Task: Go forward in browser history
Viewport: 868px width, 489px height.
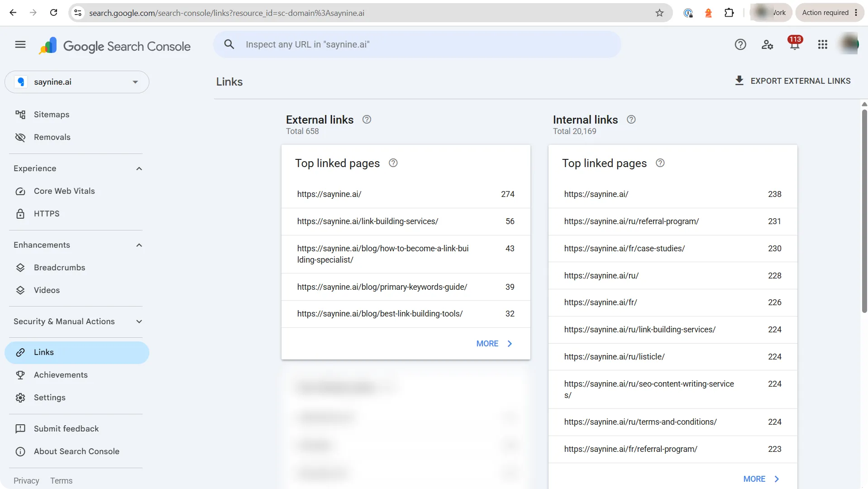Action: point(33,13)
